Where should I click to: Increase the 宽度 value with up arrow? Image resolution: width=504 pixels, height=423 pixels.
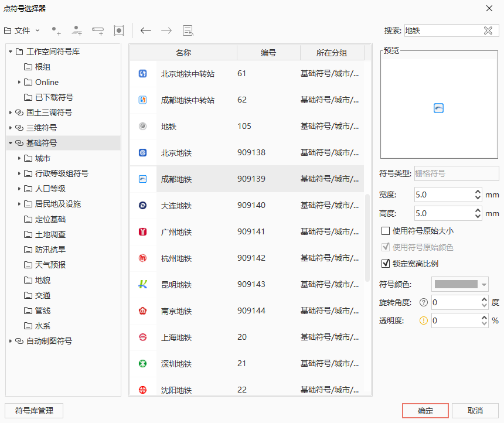tap(478, 191)
